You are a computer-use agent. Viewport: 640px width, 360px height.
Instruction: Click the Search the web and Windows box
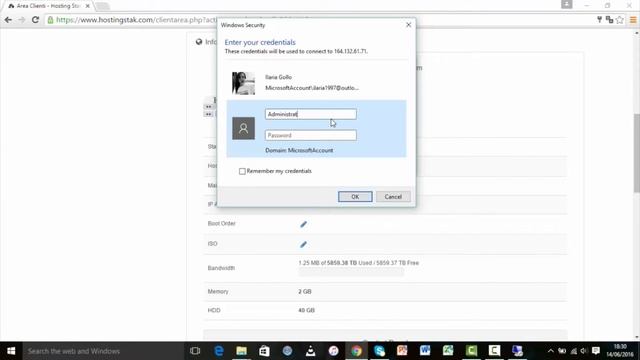103,351
